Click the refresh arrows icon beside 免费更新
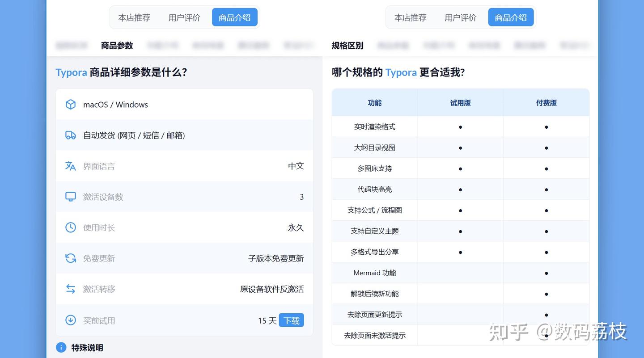 (x=71, y=258)
